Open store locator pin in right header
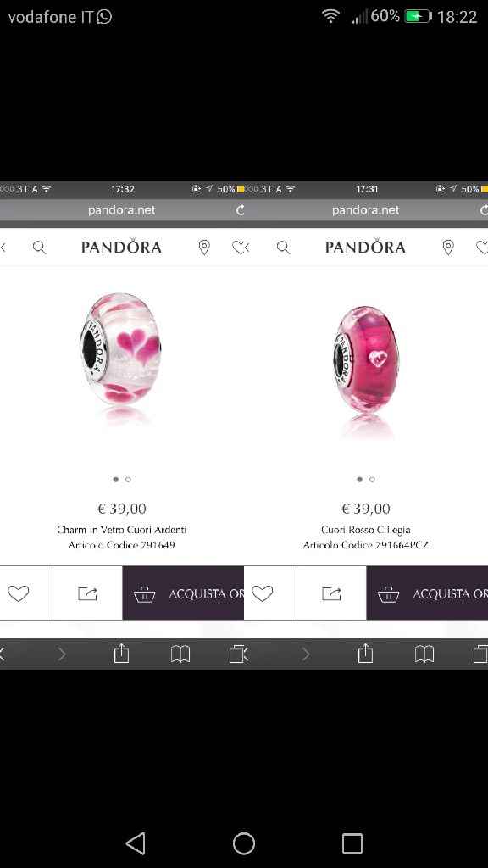Viewport: 488px width, 868px height. point(448,248)
